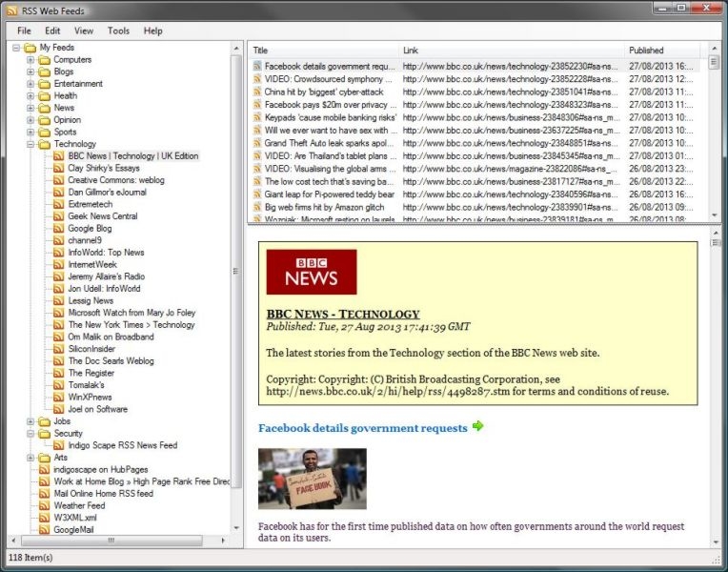Click icon of 'China hit by biggest cyber-attack' row
Viewport: 728px width, 572px height.
pyautogui.click(x=256, y=92)
